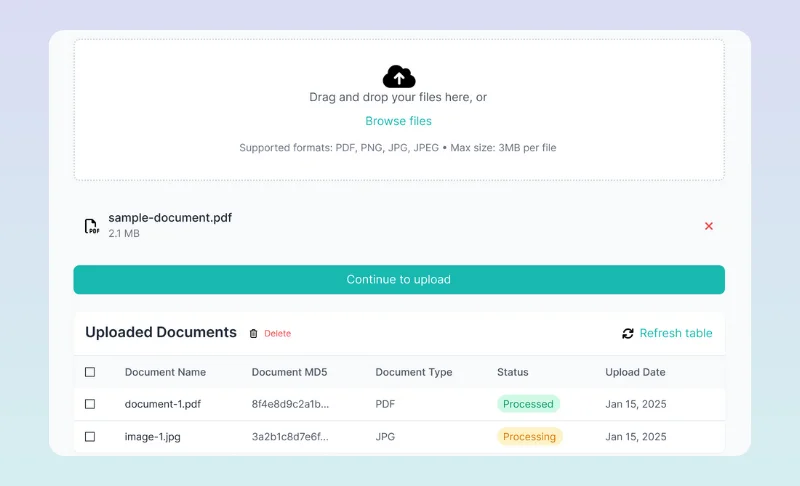Click the Document MD5 column header
Screen dimensions: 800x486
(289, 372)
